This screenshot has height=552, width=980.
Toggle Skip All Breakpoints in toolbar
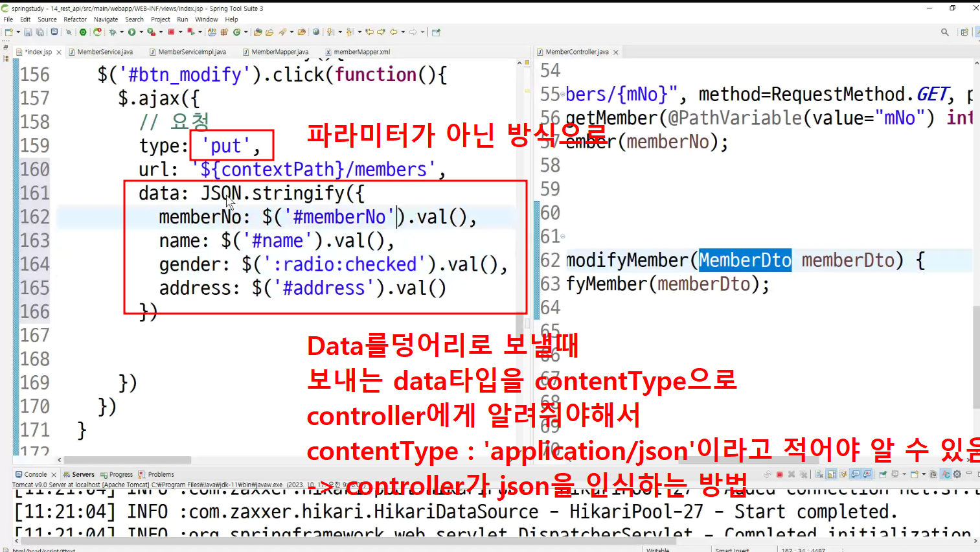[x=69, y=32]
